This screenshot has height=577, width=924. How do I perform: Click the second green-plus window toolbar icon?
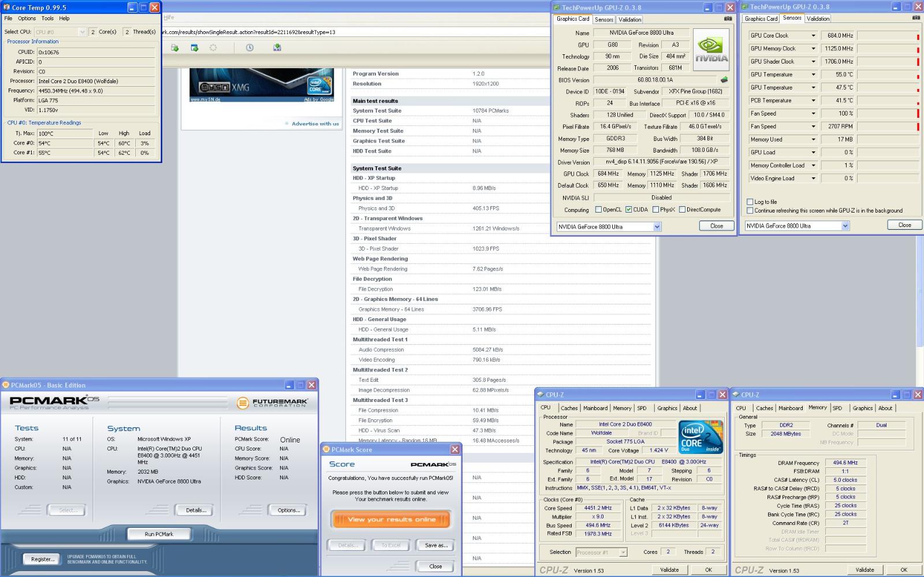coord(195,47)
